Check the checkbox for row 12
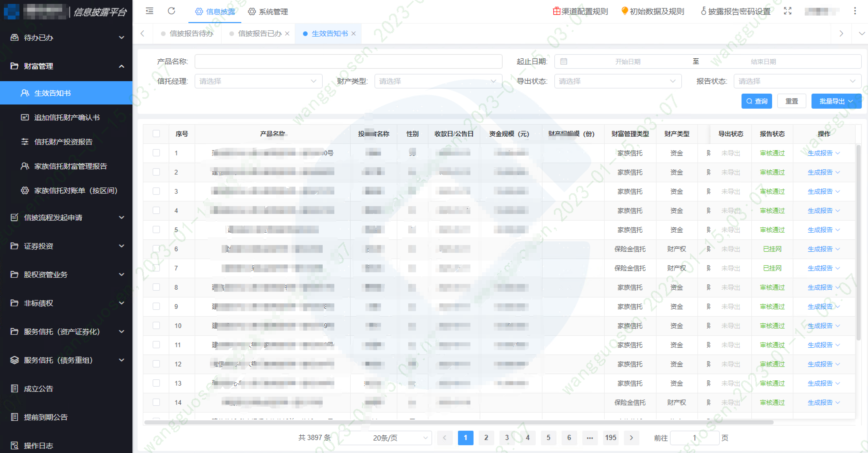Screen dimensions: 868x453 [156, 364]
